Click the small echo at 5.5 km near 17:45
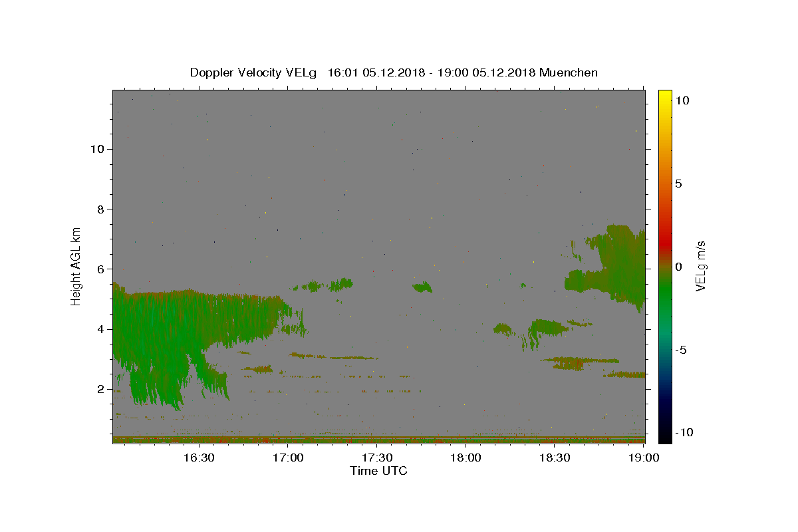Viewport: 798px width, 532px height. tap(422, 287)
